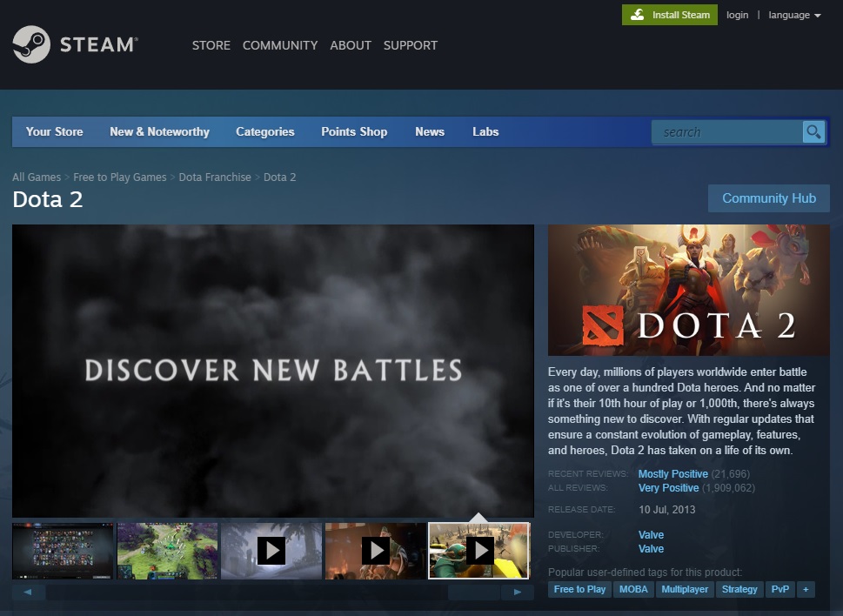Select the PvP tag
Image resolution: width=843 pixels, height=616 pixels.
[x=780, y=589]
